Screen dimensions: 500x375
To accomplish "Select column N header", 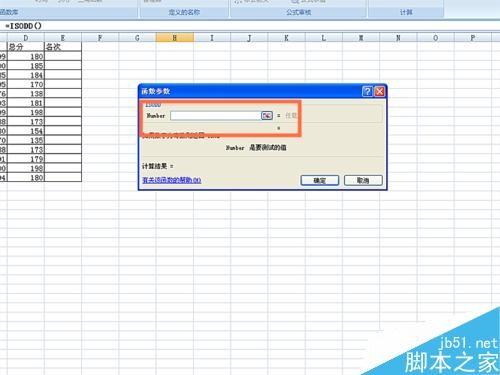I will coord(398,38).
